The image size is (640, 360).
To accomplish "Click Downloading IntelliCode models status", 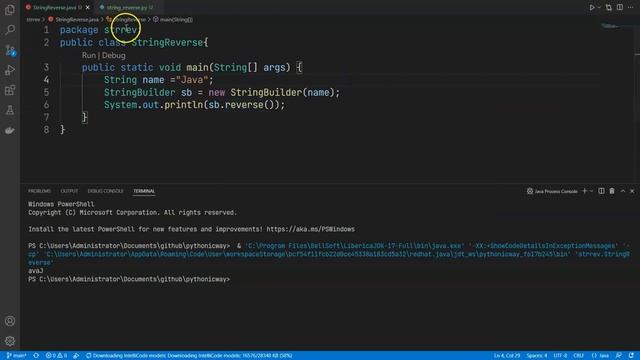I will 189,356.
